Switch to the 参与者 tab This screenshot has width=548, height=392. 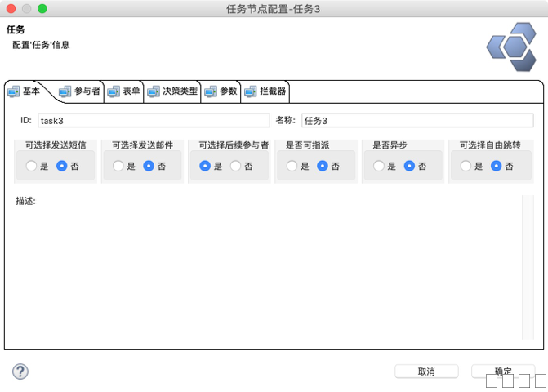(87, 91)
